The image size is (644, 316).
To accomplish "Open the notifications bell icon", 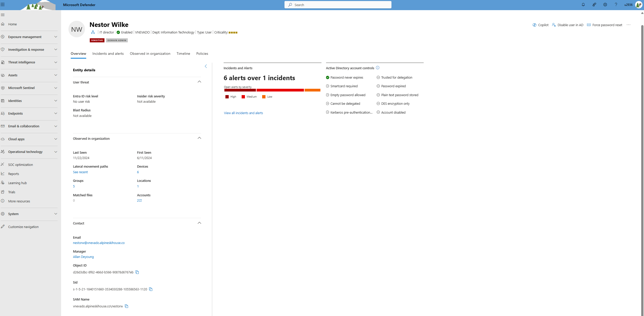I will click(583, 5).
